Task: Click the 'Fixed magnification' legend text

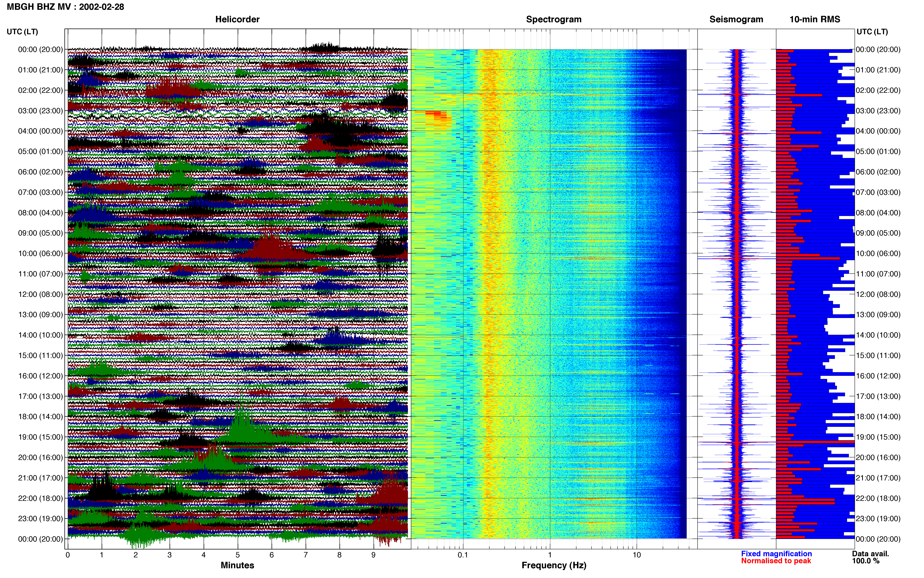Action: [776, 554]
